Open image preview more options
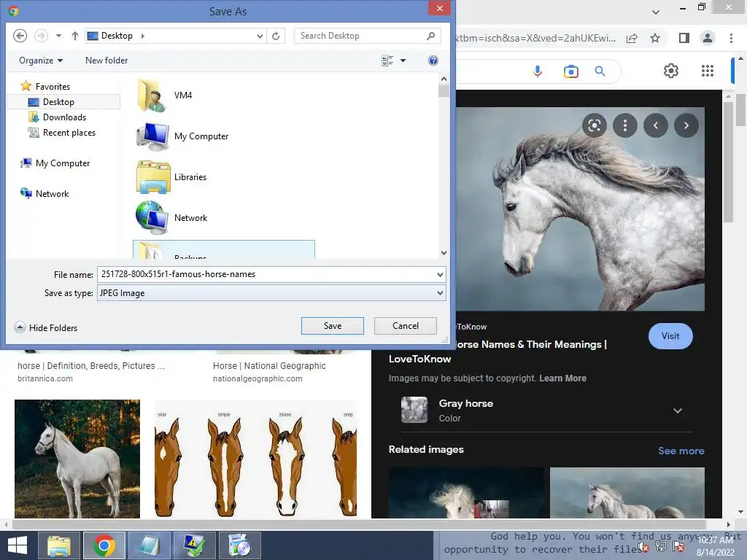The height and width of the screenshot is (560, 747). pos(624,125)
